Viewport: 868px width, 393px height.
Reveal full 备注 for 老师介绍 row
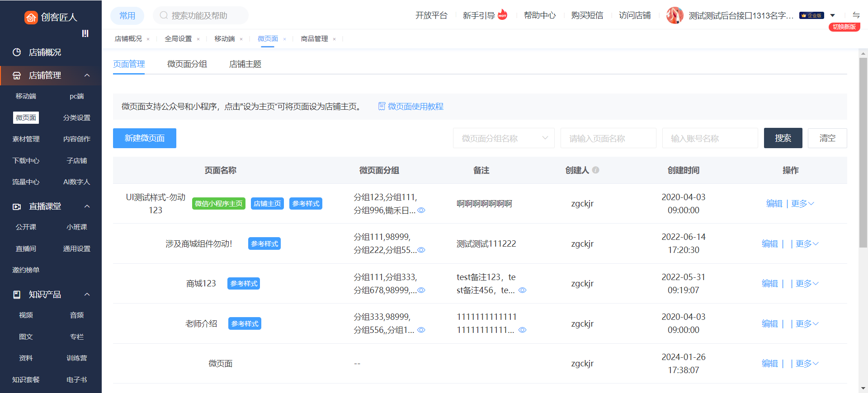point(522,330)
